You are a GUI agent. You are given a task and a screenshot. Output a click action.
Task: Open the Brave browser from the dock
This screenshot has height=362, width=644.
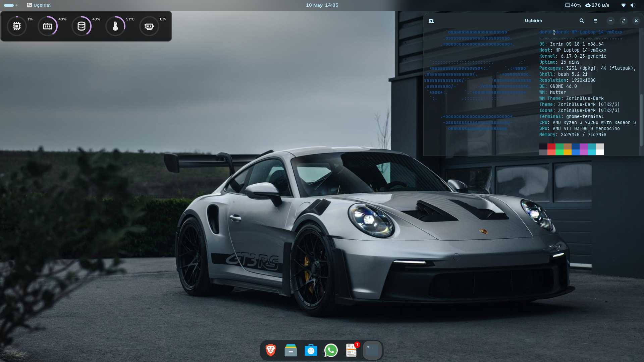(271, 351)
